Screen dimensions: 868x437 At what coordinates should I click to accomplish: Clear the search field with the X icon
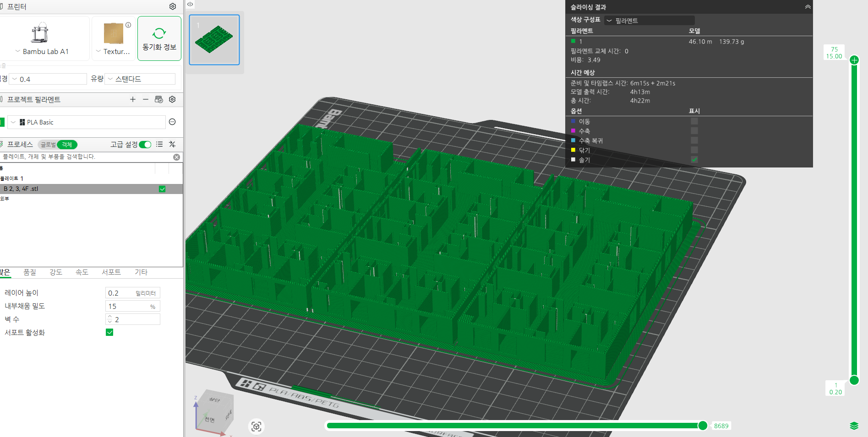point(176,157)
